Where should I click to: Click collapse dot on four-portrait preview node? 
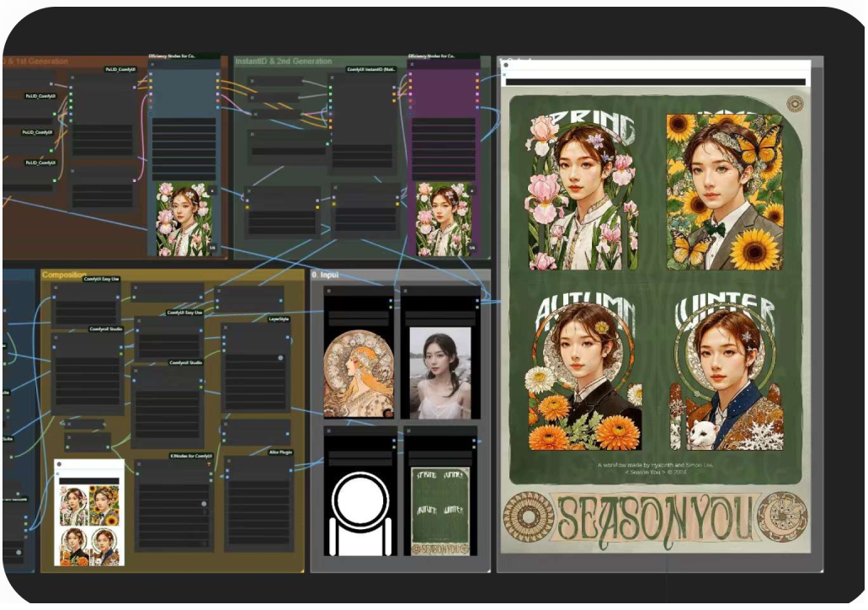tap(59, 464)
